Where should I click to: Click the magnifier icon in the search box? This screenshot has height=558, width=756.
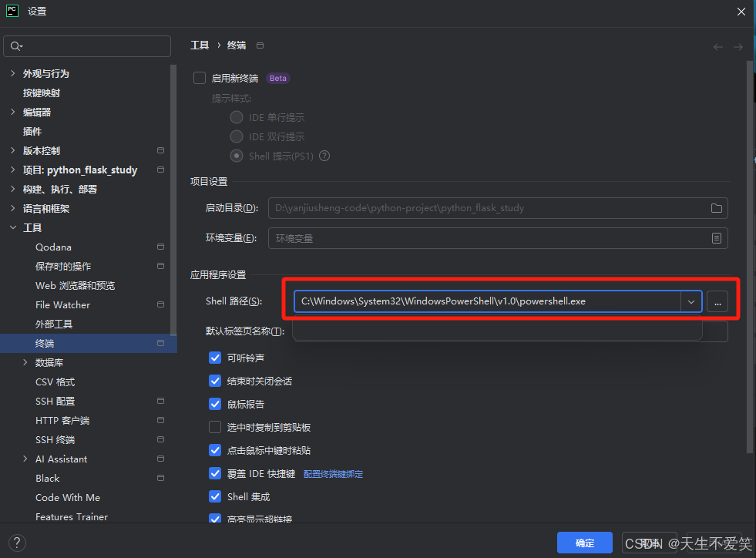tap(15, 46)
